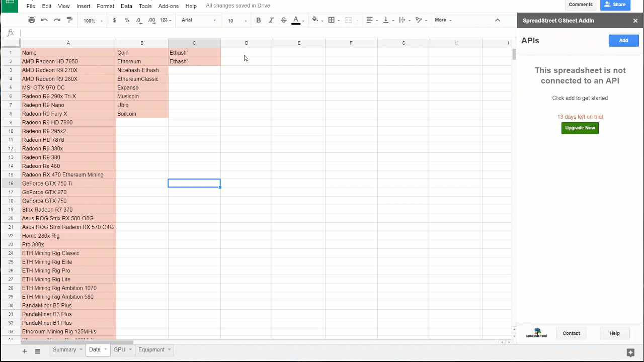Open the font size 10 dropdown
This screenshot has width=644, height=362.
pos(237,21)
